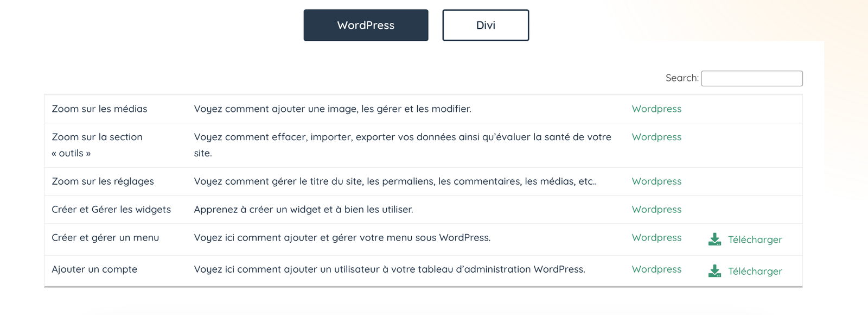Click description 'Voyez comment effacer, importer, exporter'

coord(403,145)
